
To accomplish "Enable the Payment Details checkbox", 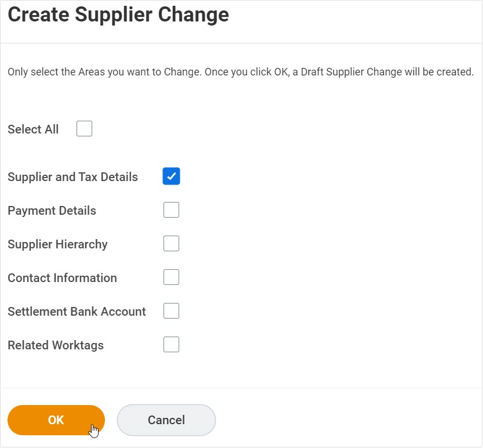I will point(171,209).
